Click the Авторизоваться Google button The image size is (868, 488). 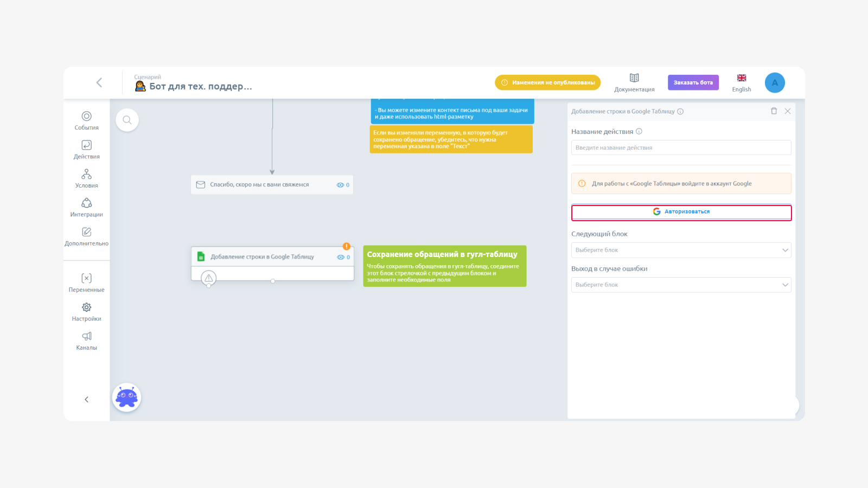681,212
